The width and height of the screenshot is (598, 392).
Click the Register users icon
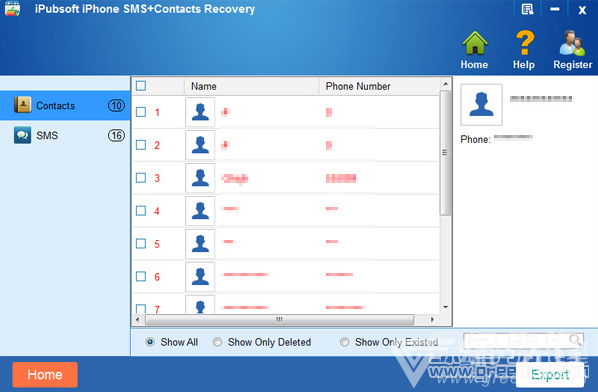572,43
